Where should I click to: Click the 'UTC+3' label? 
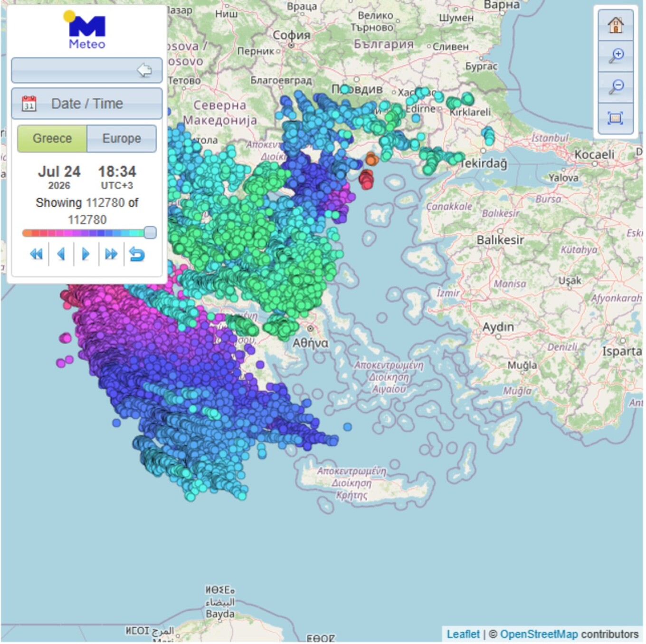tap(117, 185)
